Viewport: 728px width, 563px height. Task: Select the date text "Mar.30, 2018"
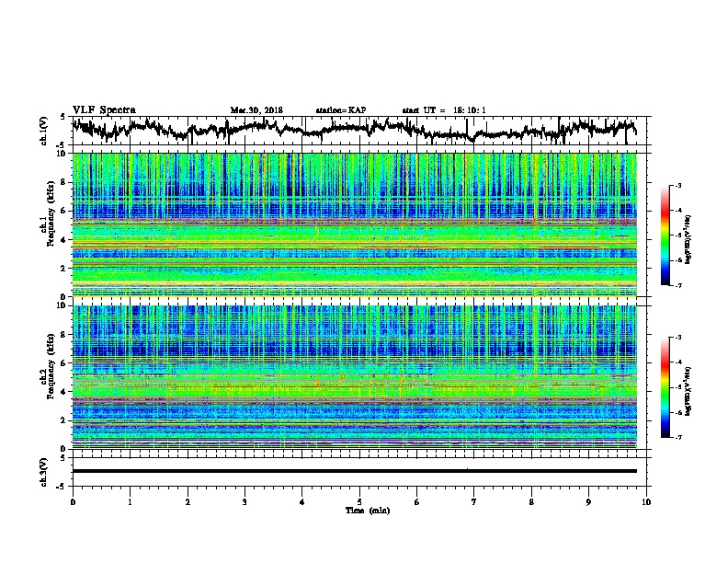pos(256,110)
